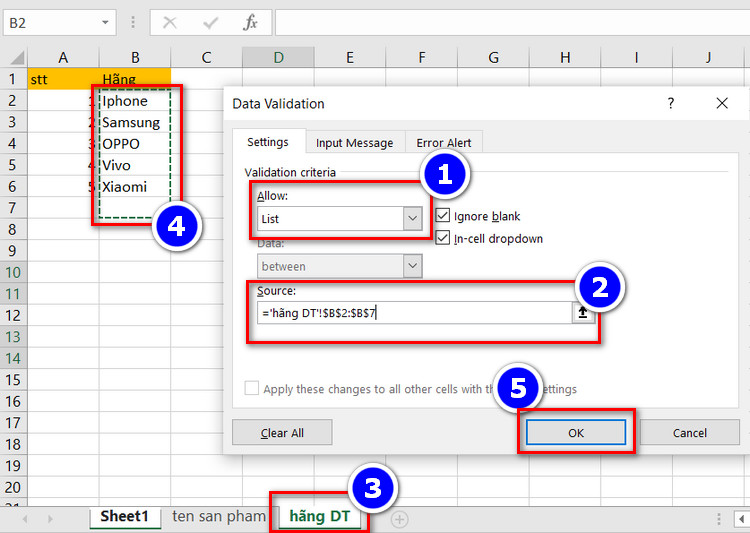Switch to the Input Message tab
The image size is (750, 533).
point(354,143)
